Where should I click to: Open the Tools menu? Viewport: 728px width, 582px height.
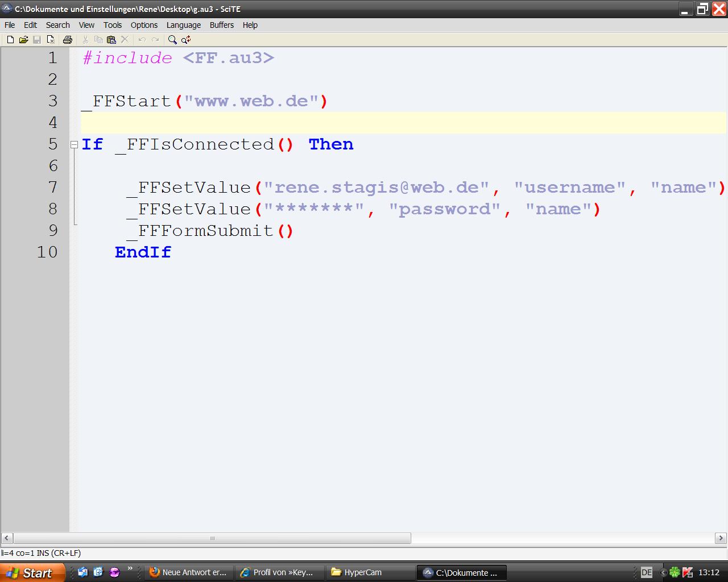tap(113, 25)
